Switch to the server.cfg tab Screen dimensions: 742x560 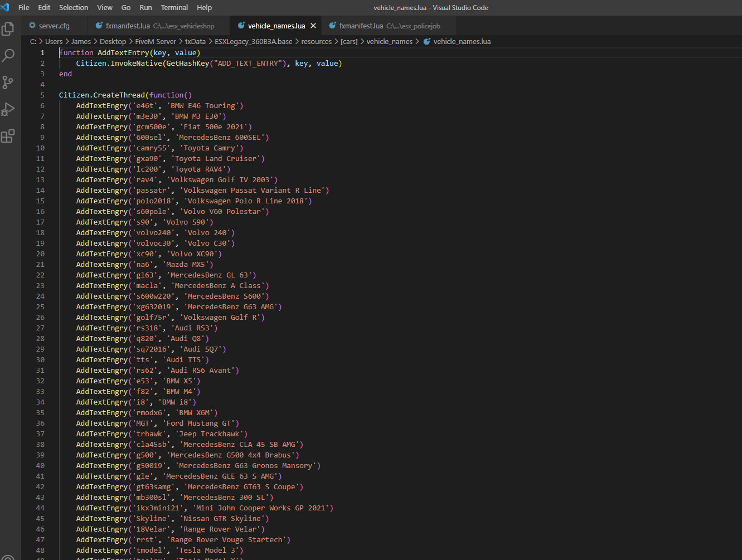click(x=54, y=26)
